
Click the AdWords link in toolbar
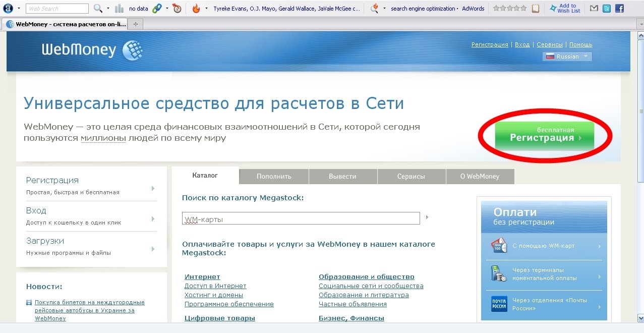[473, 9]
